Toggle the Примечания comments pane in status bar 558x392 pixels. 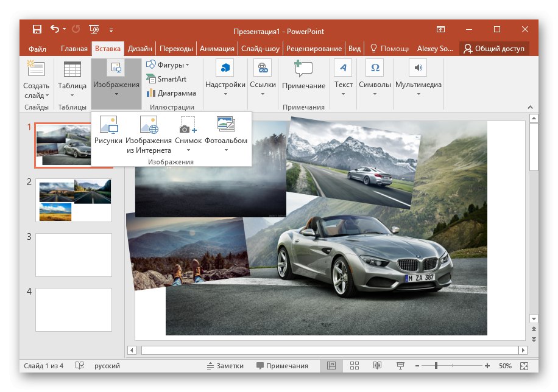282,366
